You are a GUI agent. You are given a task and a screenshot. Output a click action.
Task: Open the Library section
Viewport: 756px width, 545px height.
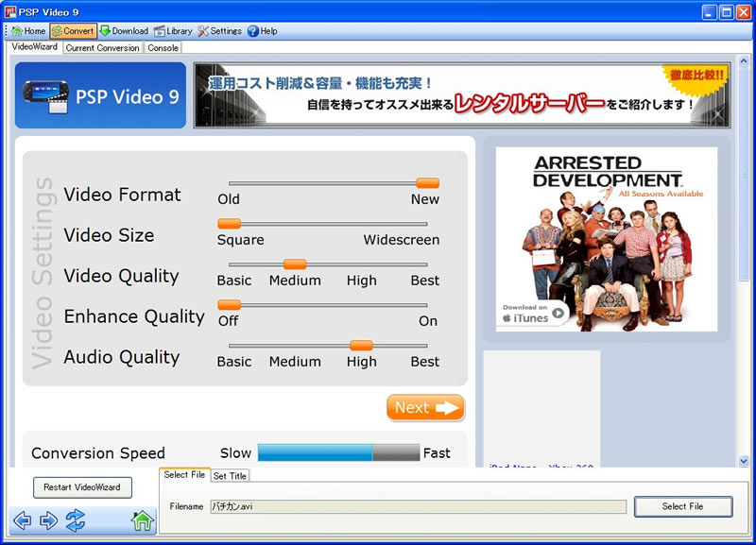click(173, 31)
